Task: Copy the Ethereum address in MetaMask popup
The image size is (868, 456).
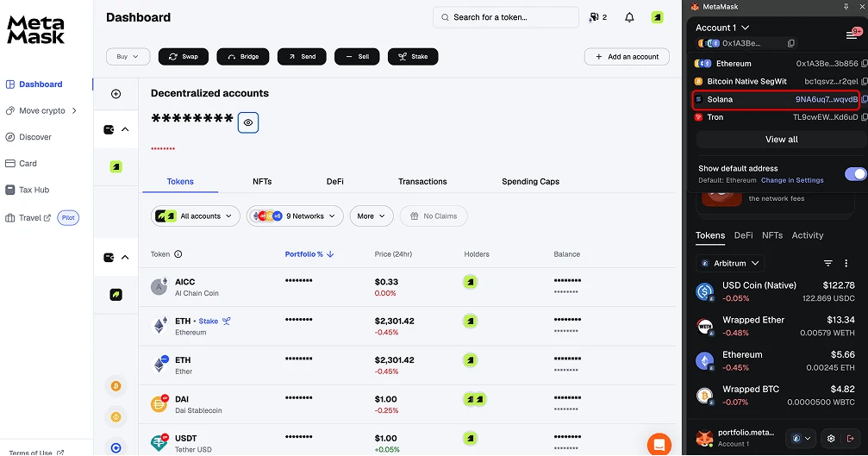Action: click(865, 64)
